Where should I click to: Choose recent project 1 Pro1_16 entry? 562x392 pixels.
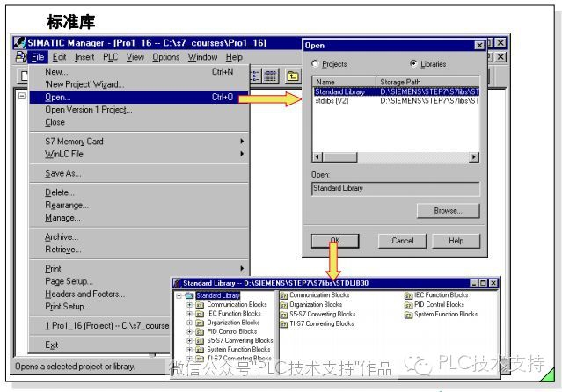coord(100,326)
